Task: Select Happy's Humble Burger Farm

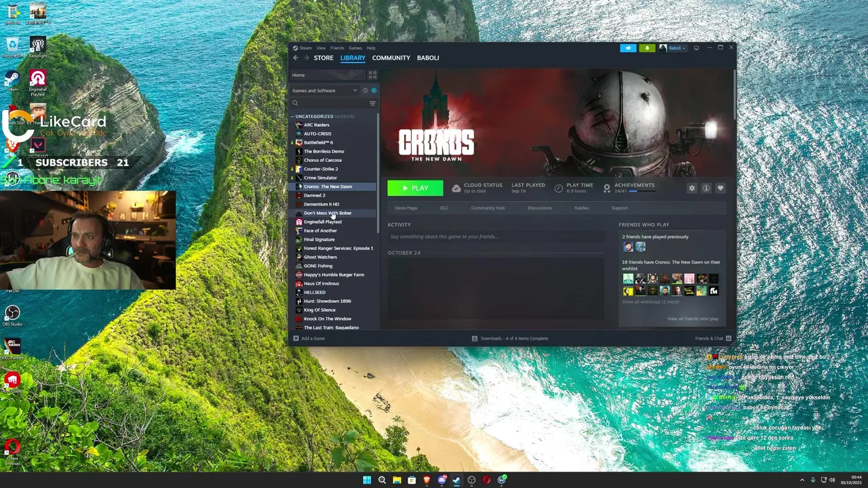Action: pyautogui.click(x=334, y=274)
